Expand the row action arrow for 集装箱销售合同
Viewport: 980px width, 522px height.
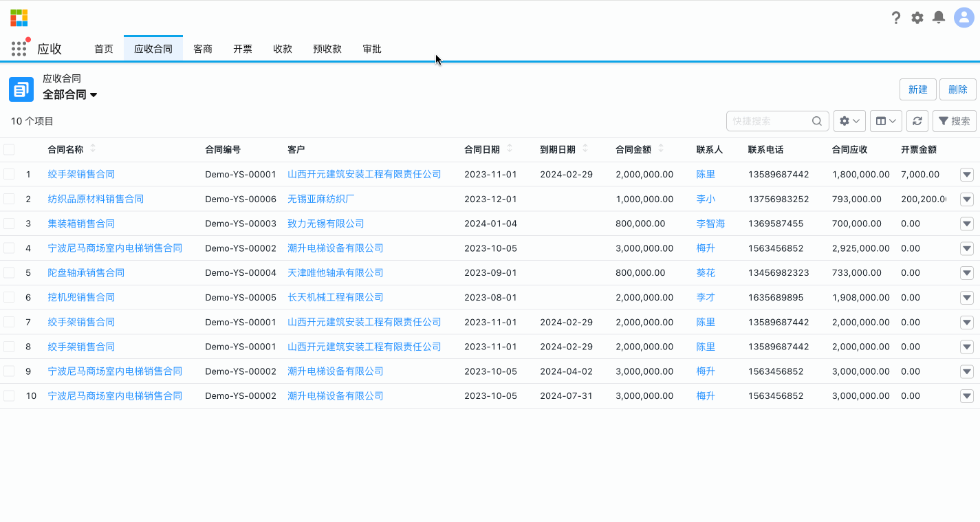966,224
